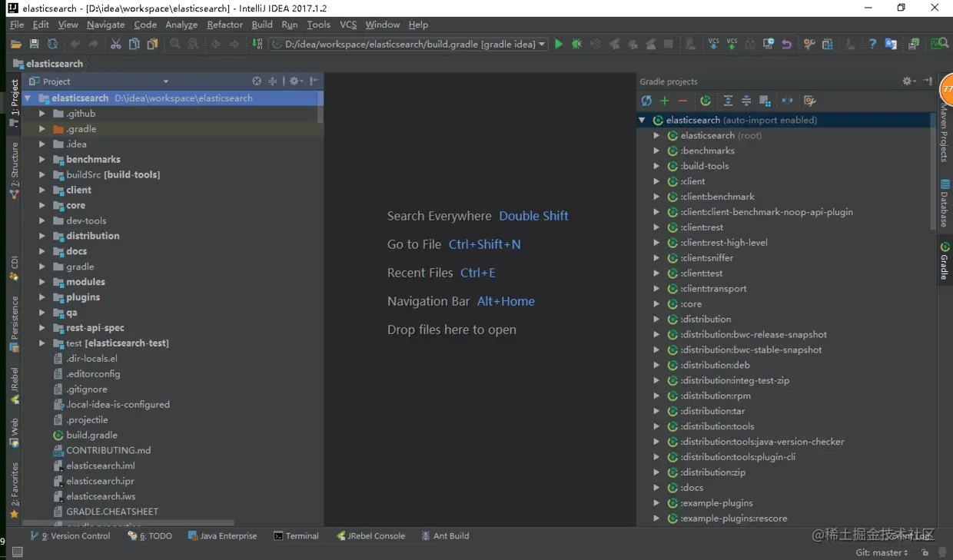Open Settings via wrench toolbar icon

809,45
